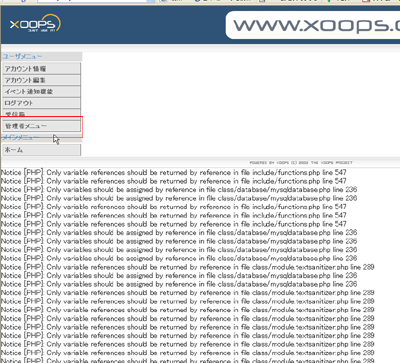Image resolution: width=400 pixels, height=363 pixels.
Task: Open 管理者メニュー admin menu
Action: pos(41,126)
